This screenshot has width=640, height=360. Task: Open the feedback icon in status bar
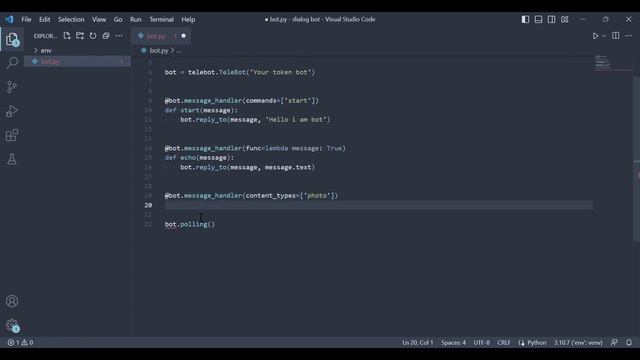[614, 342]
